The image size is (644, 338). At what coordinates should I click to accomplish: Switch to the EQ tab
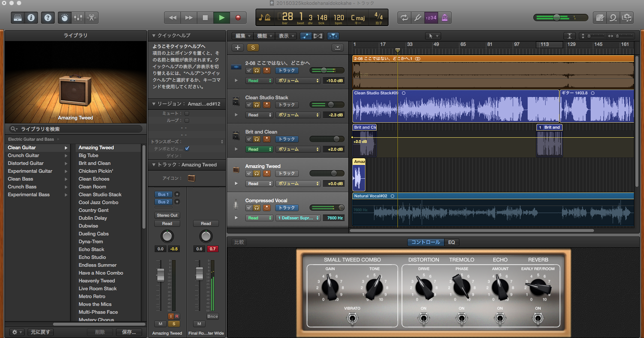click(x=451, y=242)
